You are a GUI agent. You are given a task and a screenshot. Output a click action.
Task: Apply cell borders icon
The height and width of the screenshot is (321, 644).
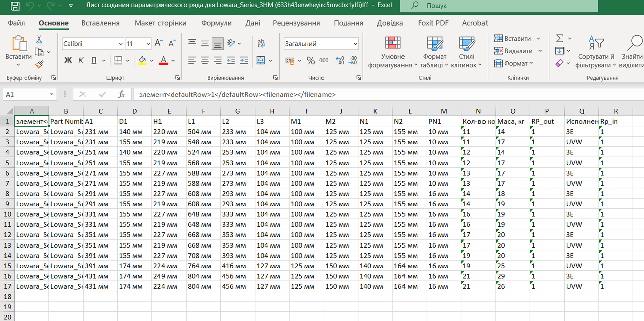click(x=118, y=60)
